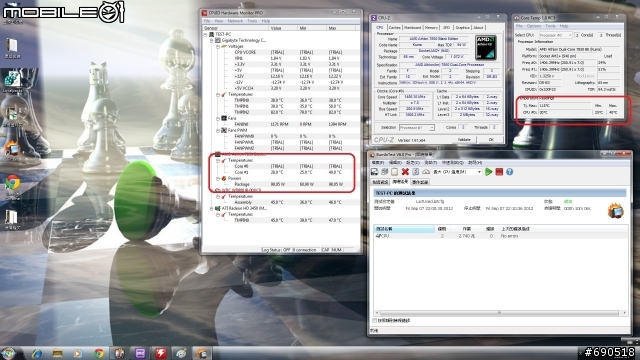This screenshot has width=640, height=360.
Task: Click the copy pages icon in BurnInTest toolbar
Action: point(384,172)
